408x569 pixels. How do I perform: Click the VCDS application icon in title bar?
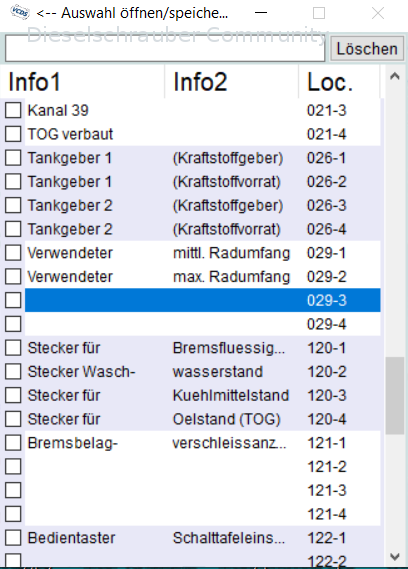20,13
